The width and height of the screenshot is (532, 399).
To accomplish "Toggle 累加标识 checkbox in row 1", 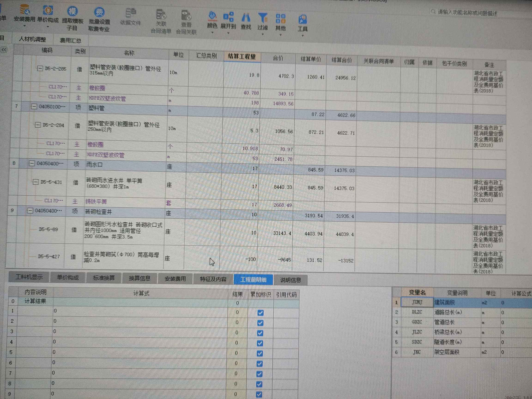I will 260,313.
